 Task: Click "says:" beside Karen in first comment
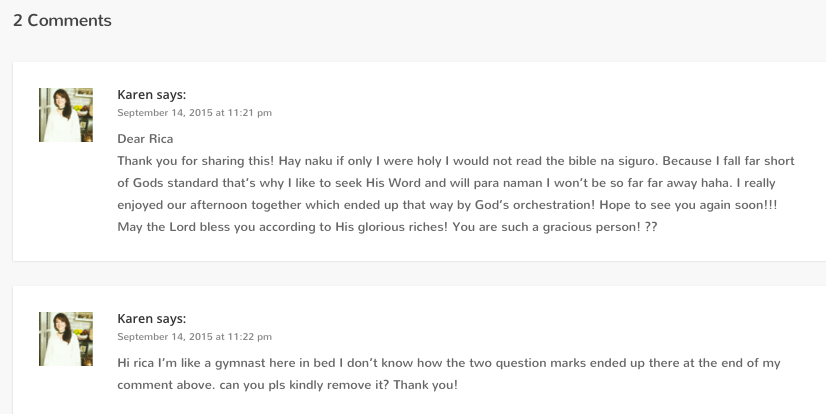[x=171, y=95]
